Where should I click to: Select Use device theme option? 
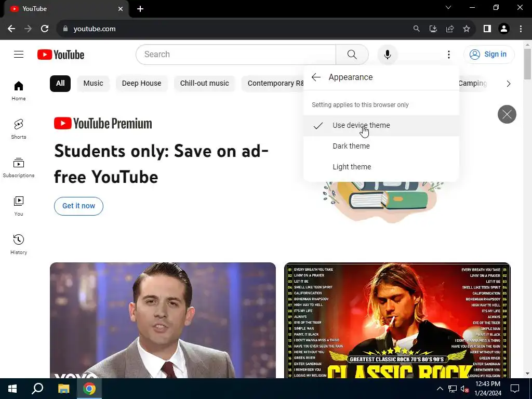point(381,126)
